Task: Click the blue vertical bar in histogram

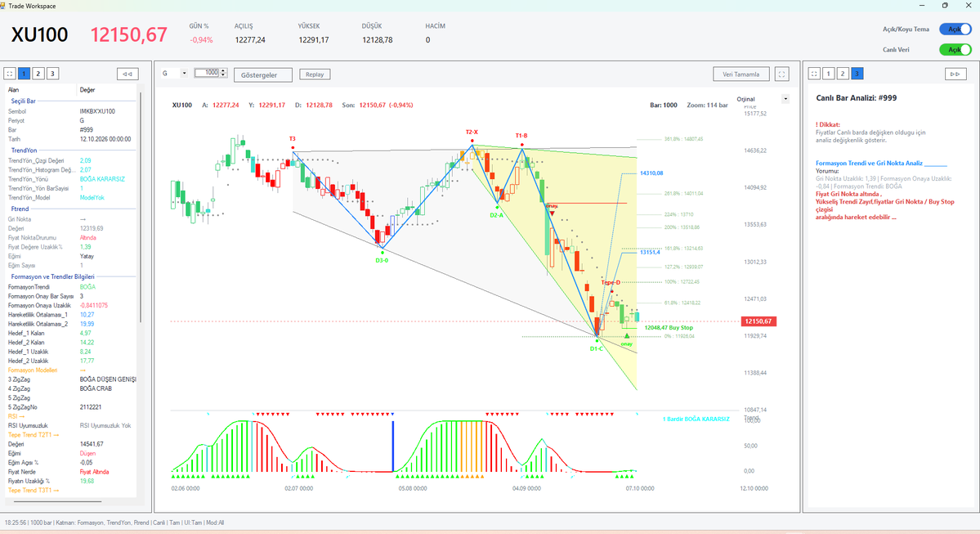Action: (x=393, y=446)
